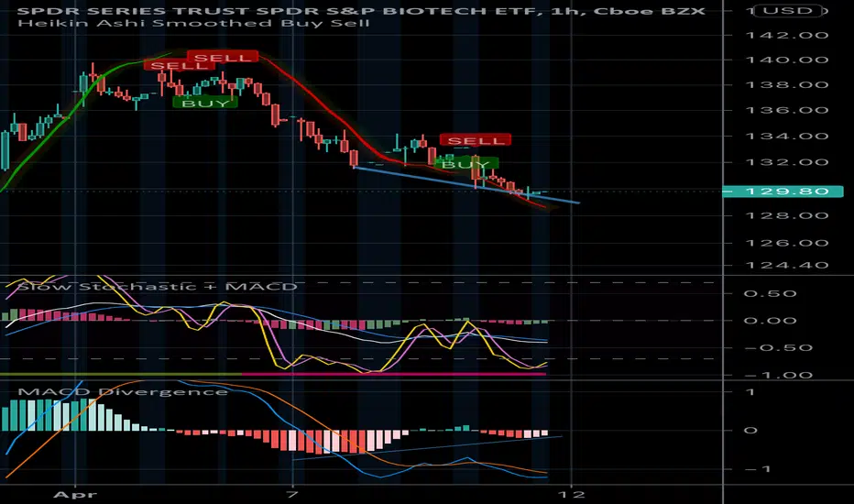854x504 pixels.
Task: Click the 134.00 price axis value
Action: tap(786, 137)
